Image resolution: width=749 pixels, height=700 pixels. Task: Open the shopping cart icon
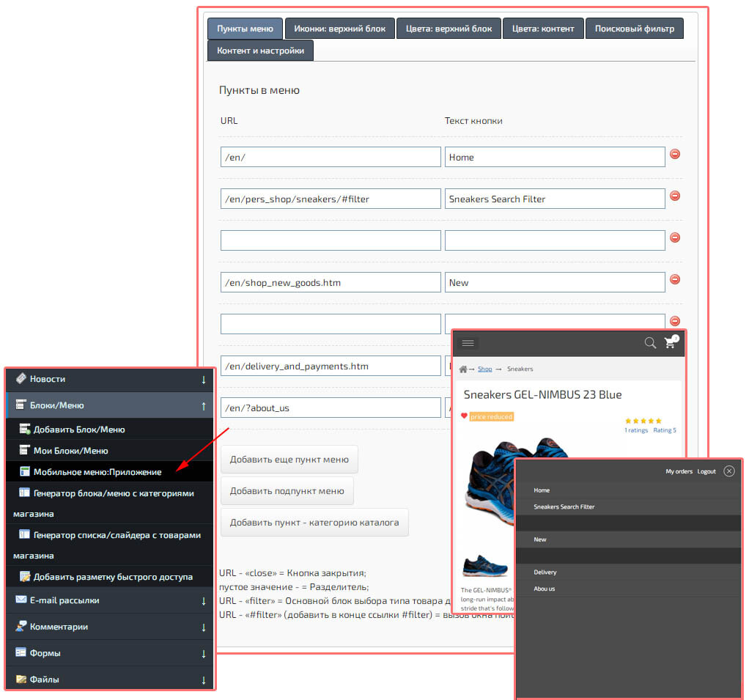[670, 342]
